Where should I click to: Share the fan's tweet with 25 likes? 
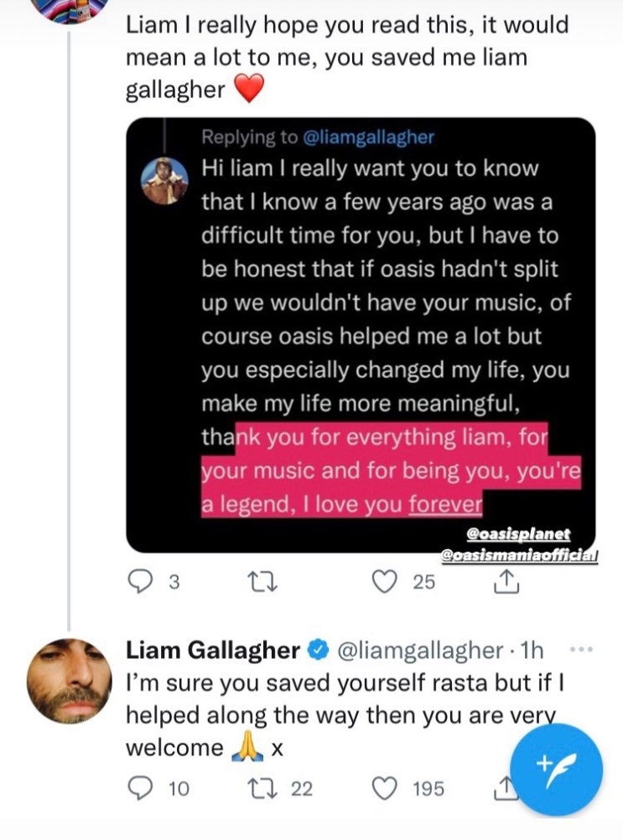[x=506, y=581]
